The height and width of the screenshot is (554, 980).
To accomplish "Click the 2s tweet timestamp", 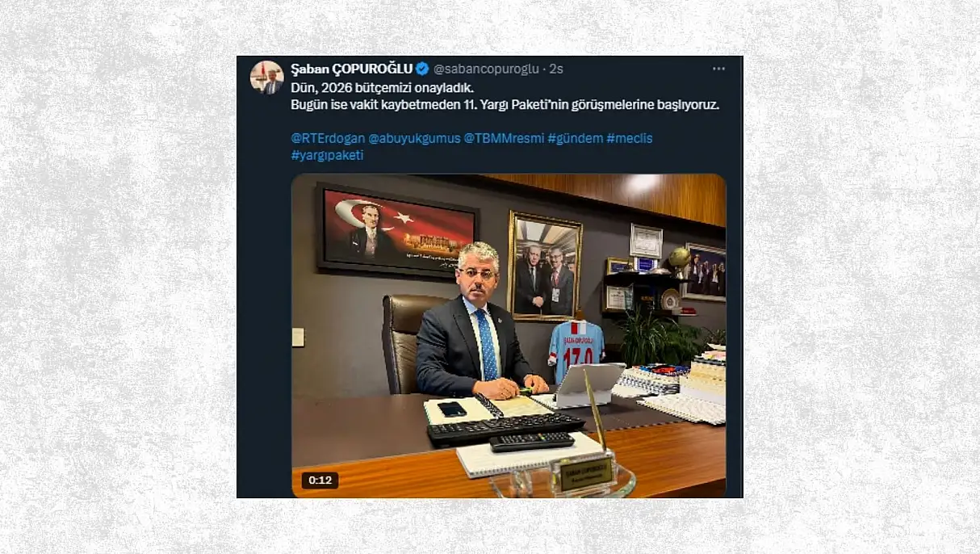I will coord(556,69).
